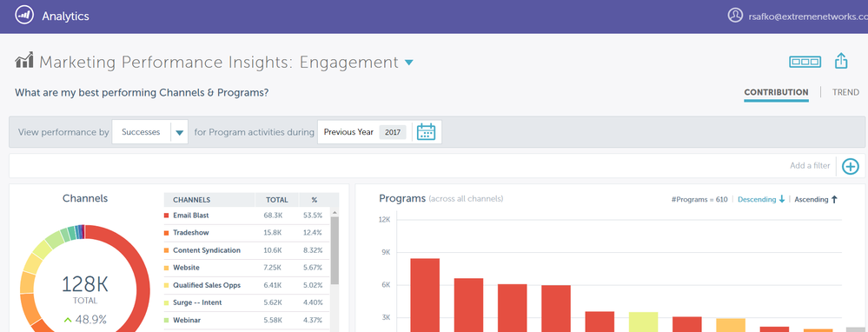Viewport: 868px width, 332px height.
Task: Click the share export icon
Action: (x=841, y=61)
